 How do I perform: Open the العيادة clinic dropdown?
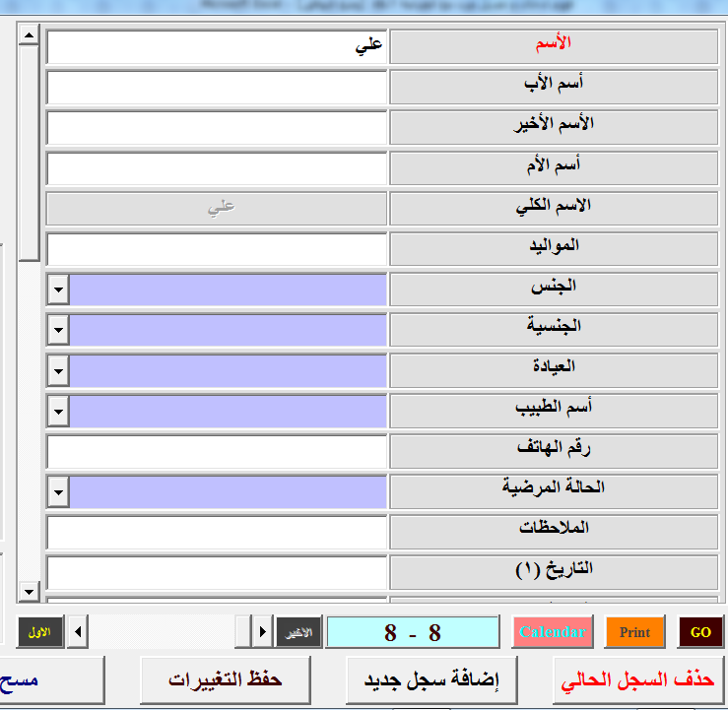[58, 371]
